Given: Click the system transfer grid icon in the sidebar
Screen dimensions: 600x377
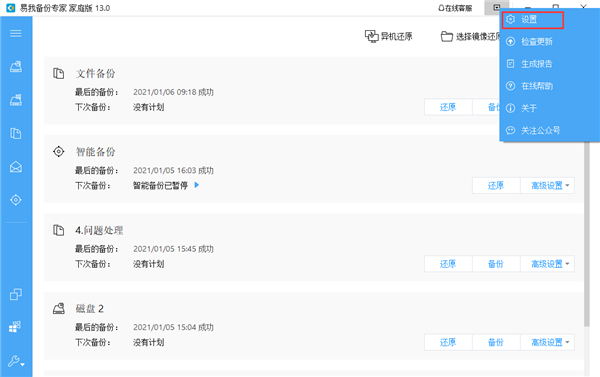Looking at the screenshot, I should 15,326.
